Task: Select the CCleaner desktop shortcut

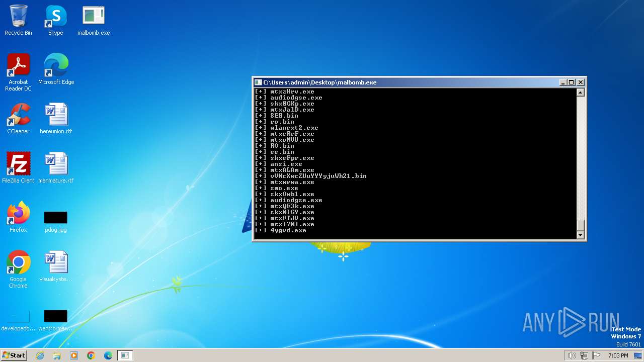Action: pos(18,119)
